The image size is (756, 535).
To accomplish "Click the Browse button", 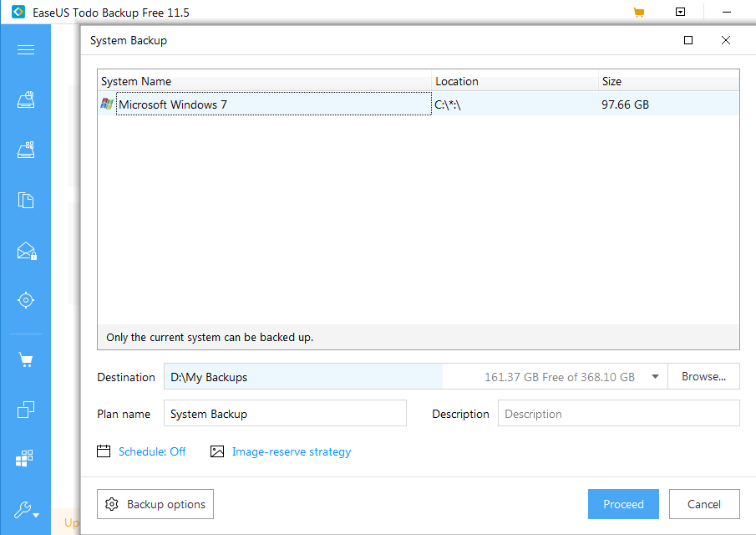I will pos(703,377).
